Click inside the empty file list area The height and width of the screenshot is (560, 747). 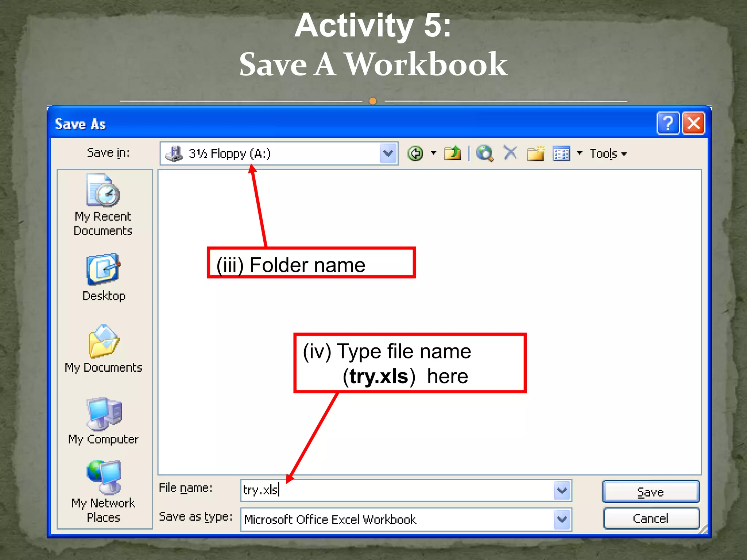430,322
